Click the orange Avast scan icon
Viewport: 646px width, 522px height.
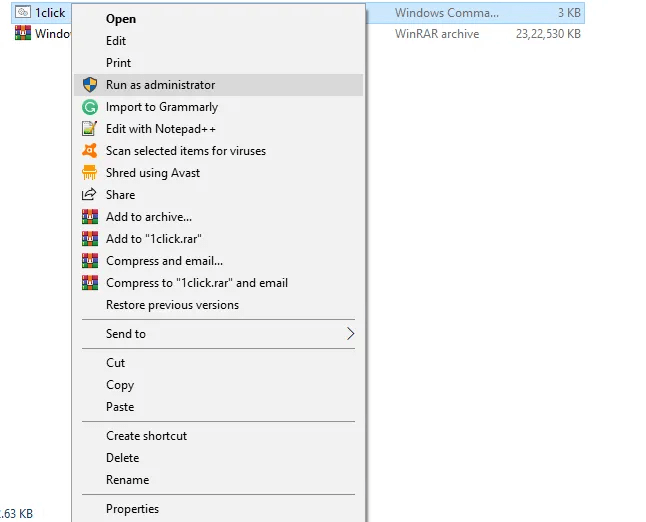pyautogui.click(x=90, y=151)
